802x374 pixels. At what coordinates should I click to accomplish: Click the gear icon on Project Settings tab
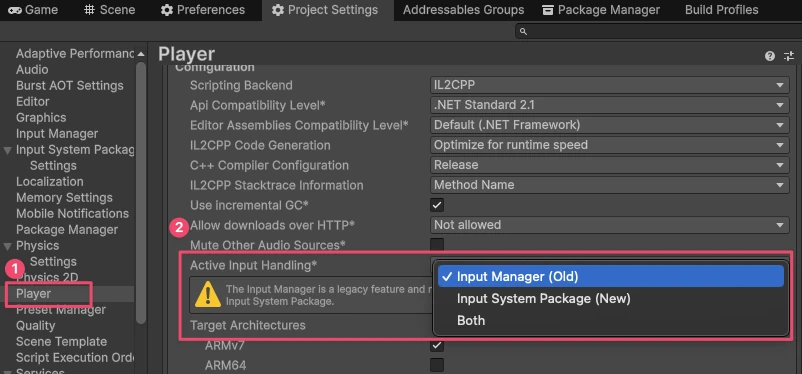point(278,10)
